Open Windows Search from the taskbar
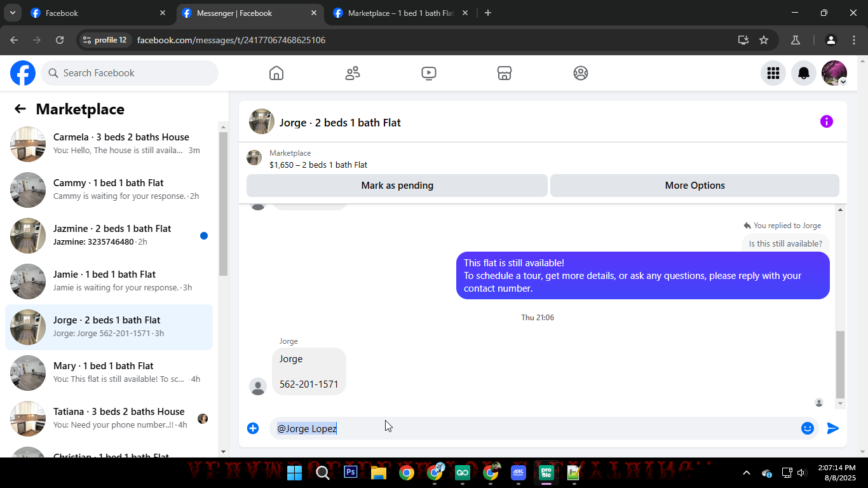Image resolution: width=868 pixels, height=488 pixels. point(322,472)
